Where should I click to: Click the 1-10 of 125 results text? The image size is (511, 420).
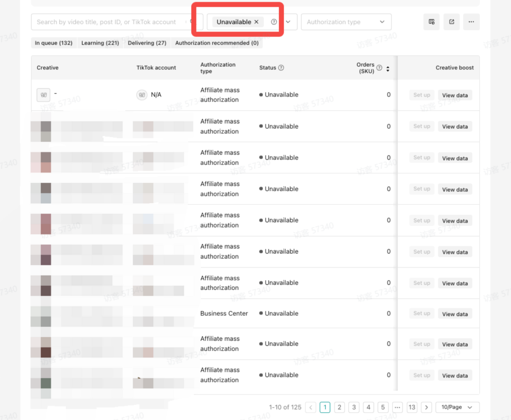(285, 407)
